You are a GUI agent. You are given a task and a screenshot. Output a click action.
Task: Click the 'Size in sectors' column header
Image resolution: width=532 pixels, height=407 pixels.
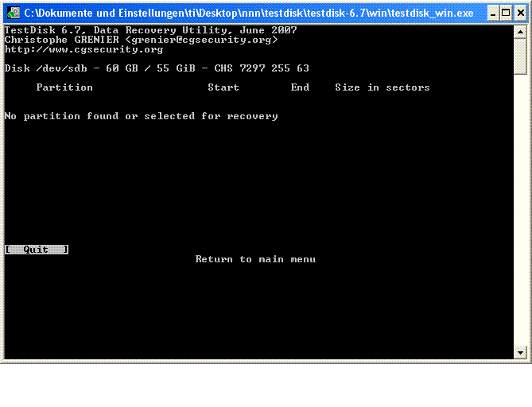click(x=382, y=87)
